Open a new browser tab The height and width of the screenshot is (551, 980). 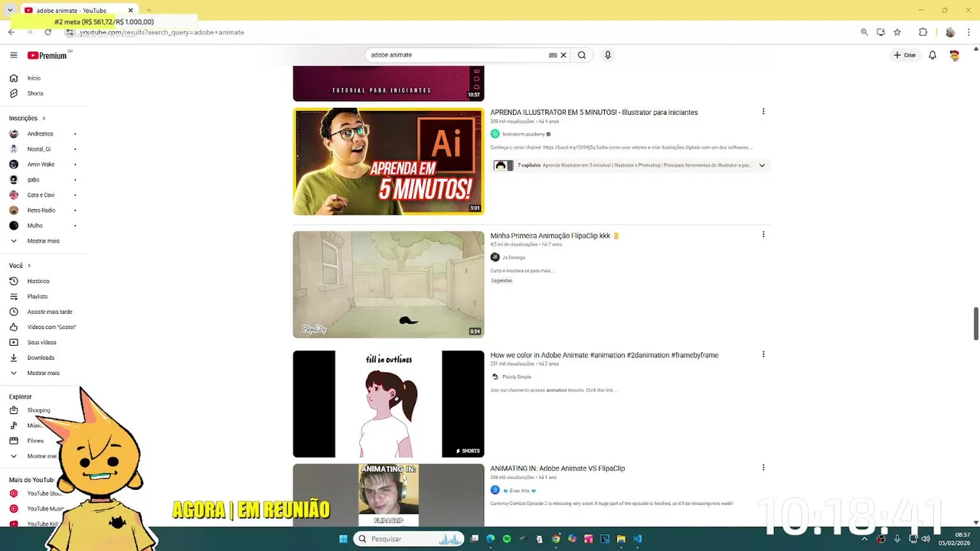click(149, 10)
